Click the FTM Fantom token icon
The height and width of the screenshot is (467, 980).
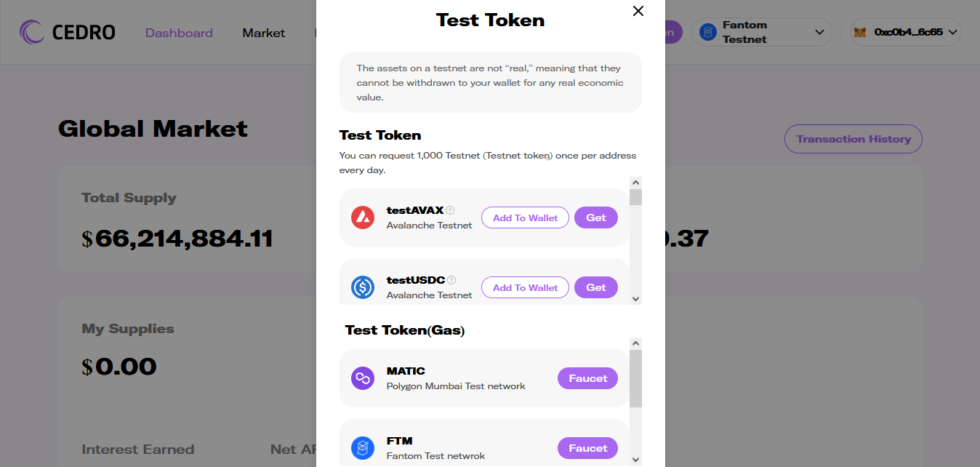click(x=363, y=448)
